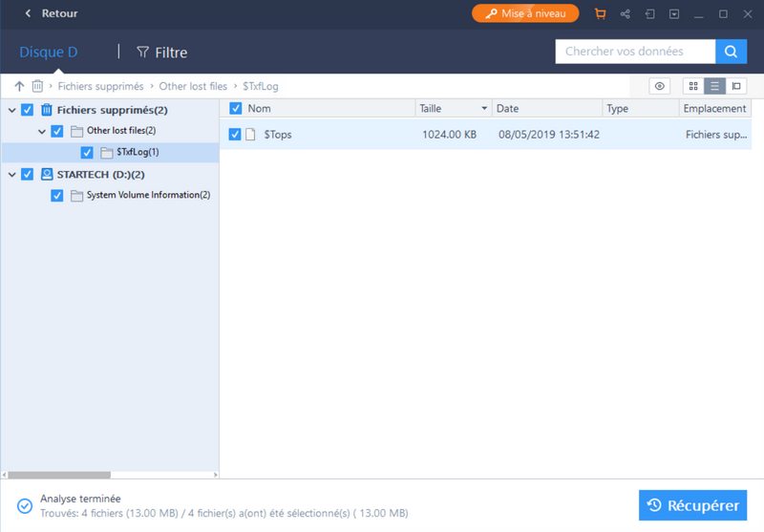Click the Fichiers supprimés trash icon
Screen dimensions: 764x532
47,110
